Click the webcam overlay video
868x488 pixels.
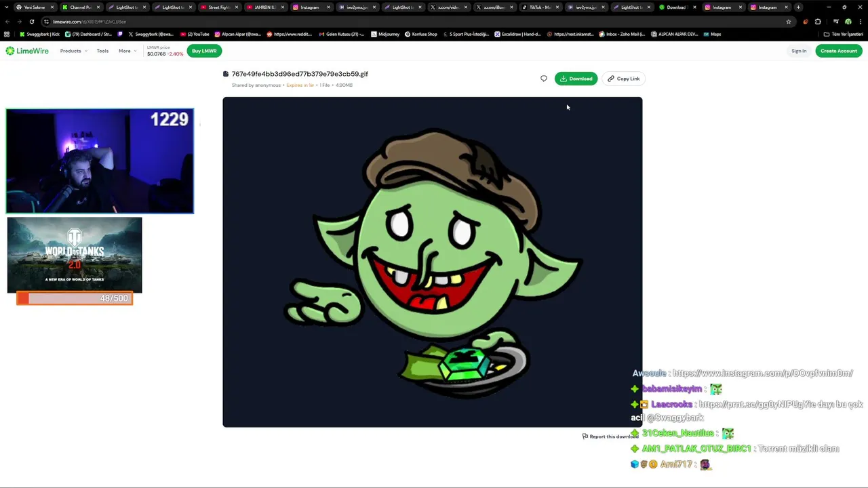(x=100, y=161)
